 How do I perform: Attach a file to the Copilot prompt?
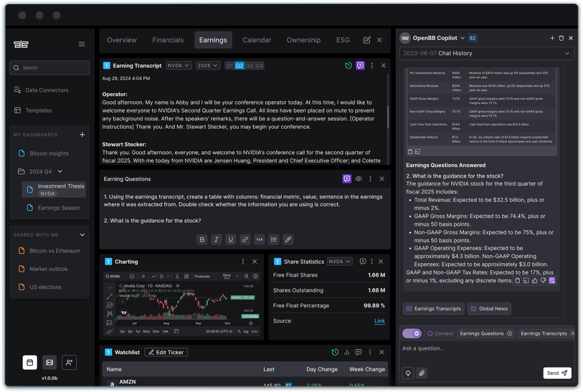point(422,373)
